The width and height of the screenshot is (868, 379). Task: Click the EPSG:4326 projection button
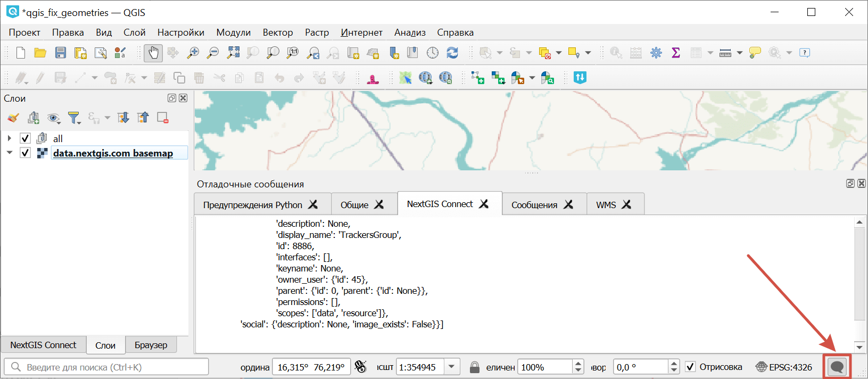click(784, 367)
